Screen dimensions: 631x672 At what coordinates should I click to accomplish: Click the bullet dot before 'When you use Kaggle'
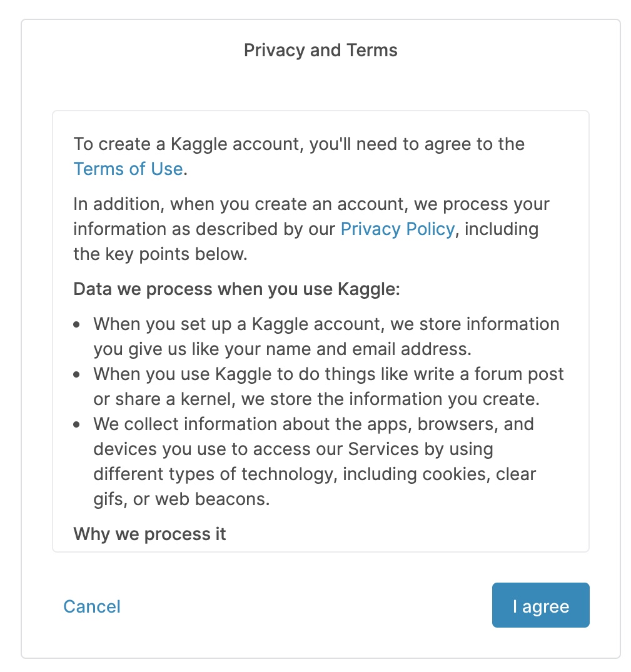click(x=76, y=375)
